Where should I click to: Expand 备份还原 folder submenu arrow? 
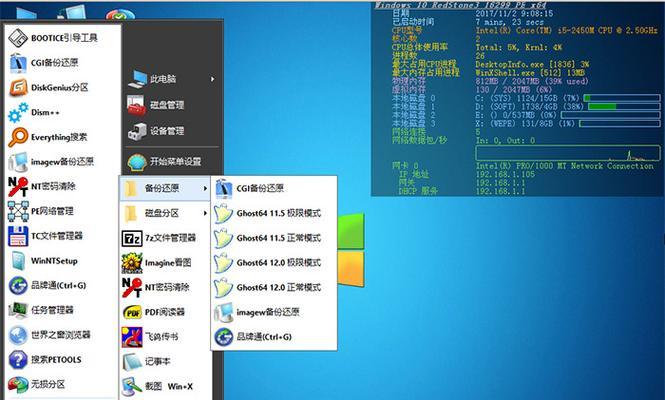[x=205, y=188]
